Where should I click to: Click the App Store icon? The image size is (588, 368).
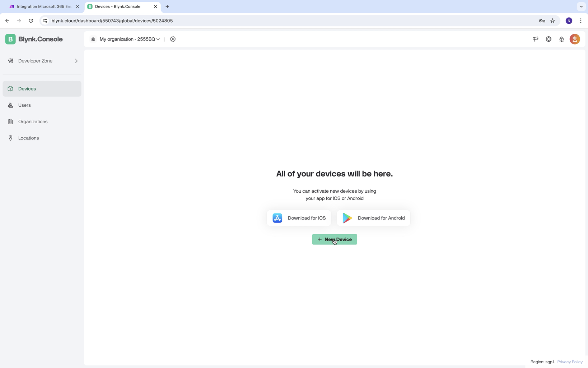(277, 218)
